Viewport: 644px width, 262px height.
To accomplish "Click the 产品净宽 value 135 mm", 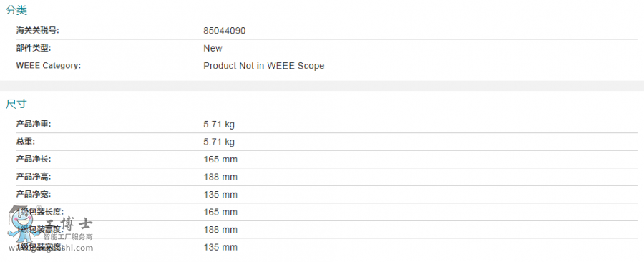I will tap(220, 195).
